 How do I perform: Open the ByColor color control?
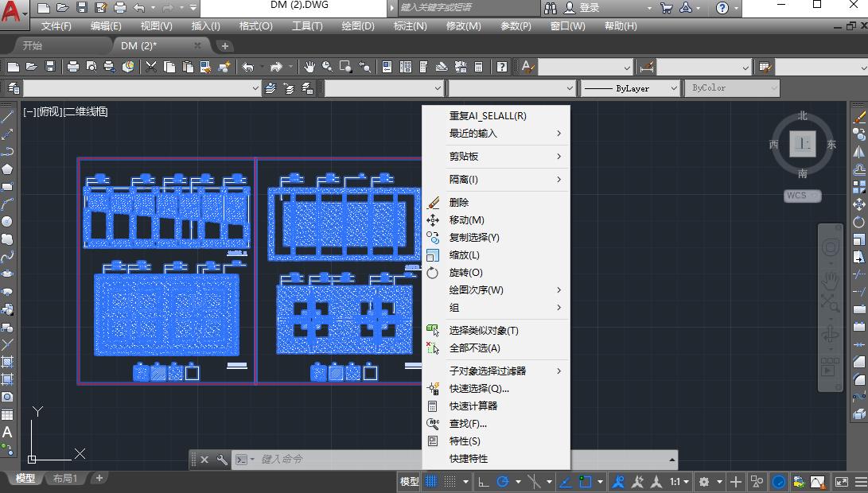732,88
